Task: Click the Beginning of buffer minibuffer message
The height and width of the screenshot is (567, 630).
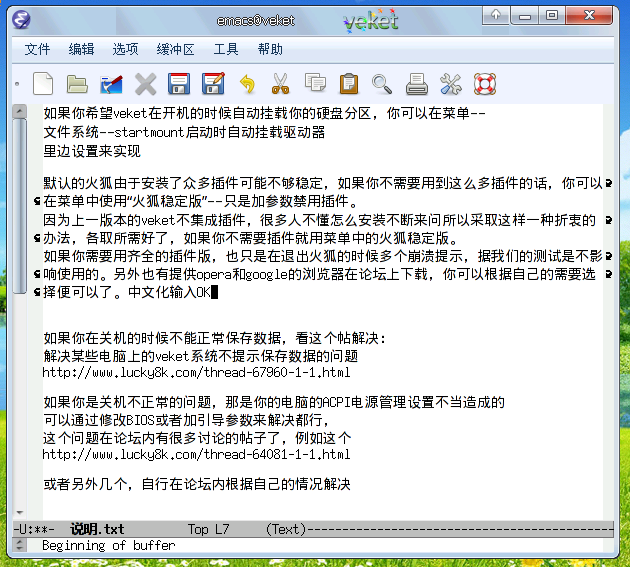Action: tap(108, 545)
